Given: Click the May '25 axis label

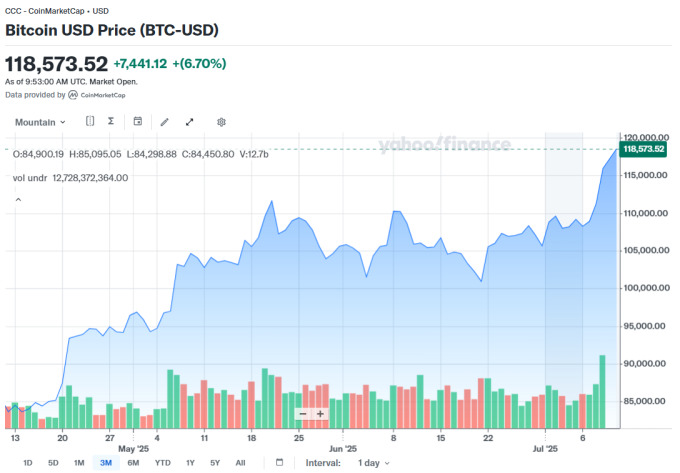Looking at the screenshot, I should (134, 449).
